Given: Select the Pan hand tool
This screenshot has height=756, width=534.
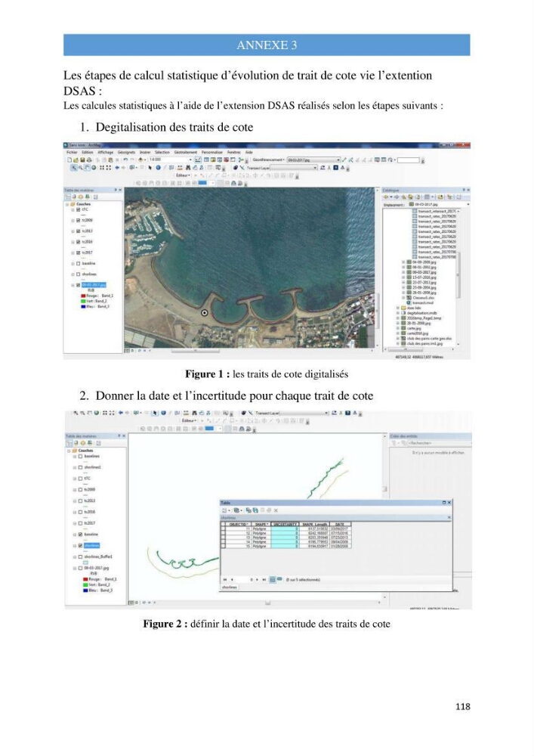Looking at the screenshot, I should click(x=87, y=168).
